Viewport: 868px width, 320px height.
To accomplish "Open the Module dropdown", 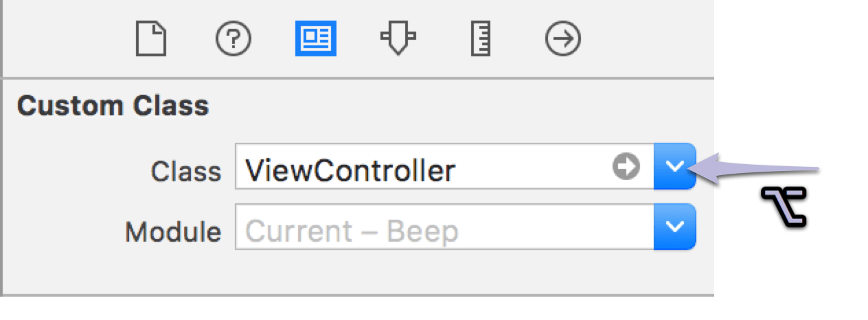I will click(675, 226).
